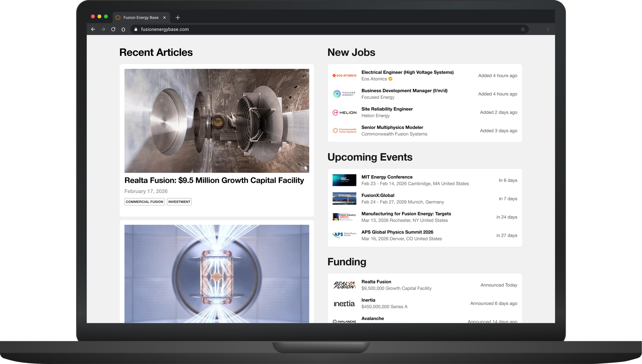
Task: Click the Eos Atomics verified badge
Action: (390, 79)
